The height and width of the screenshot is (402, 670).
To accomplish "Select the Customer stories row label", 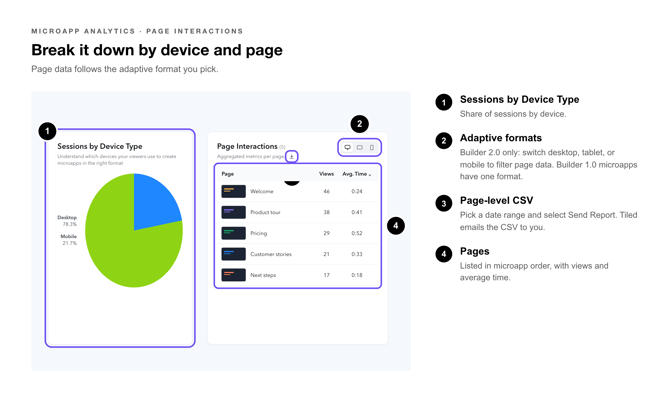I will point(271,254).
